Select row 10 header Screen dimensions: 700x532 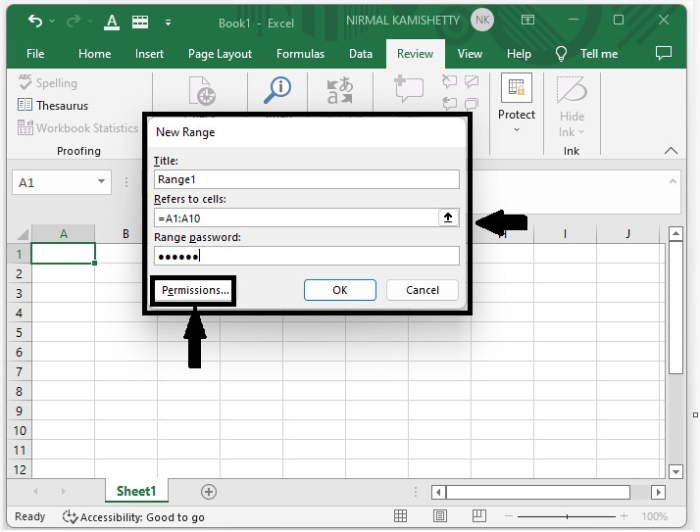pos(19,430)
